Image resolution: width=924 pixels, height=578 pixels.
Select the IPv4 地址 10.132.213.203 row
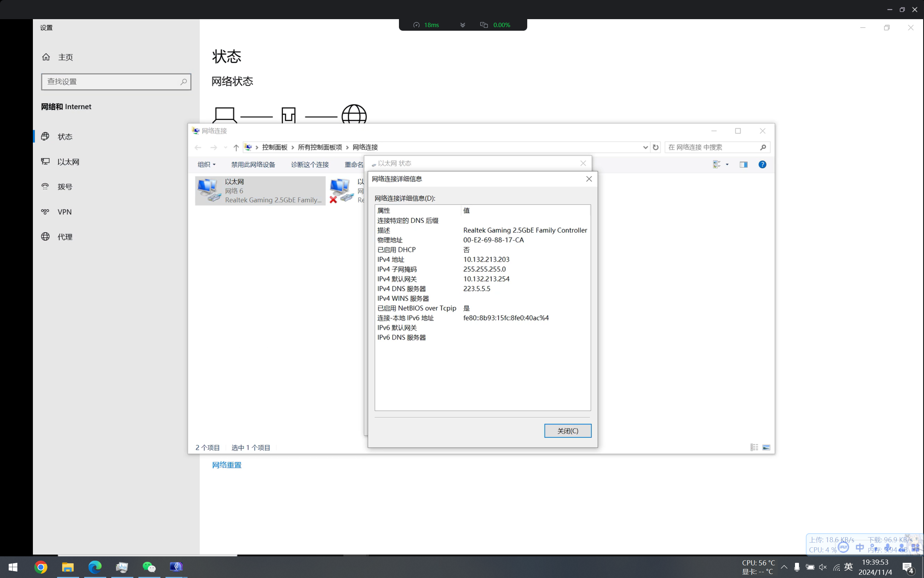point(482,259)
